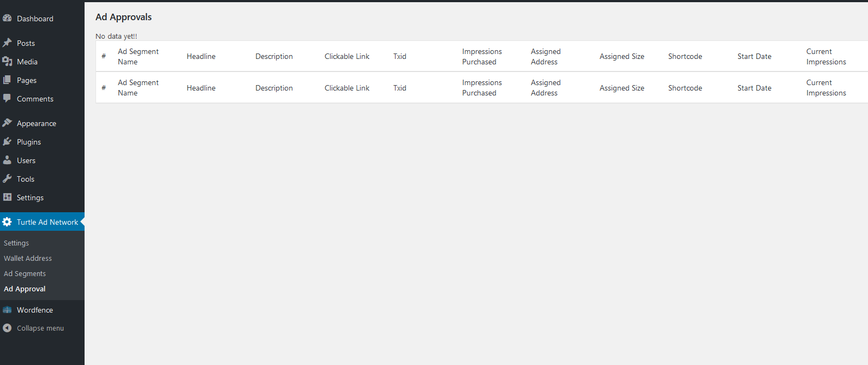Click the Turtle Ad Network gear icon
Viewport: 868px width, 365px height.
click(x=7, y=222)
